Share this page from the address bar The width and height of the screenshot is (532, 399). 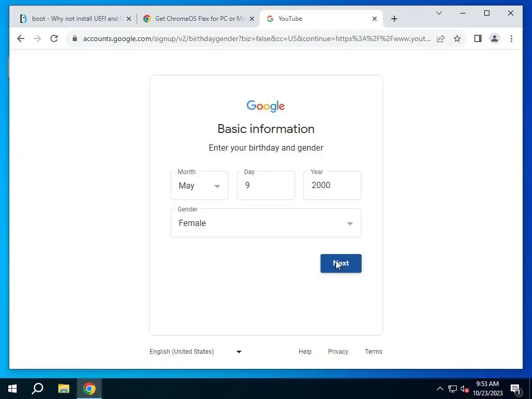441,38
